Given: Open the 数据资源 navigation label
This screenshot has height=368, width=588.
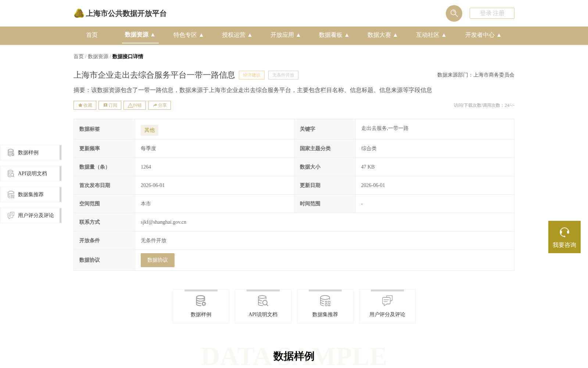Looking at the screenshot, I should (137, 35).
